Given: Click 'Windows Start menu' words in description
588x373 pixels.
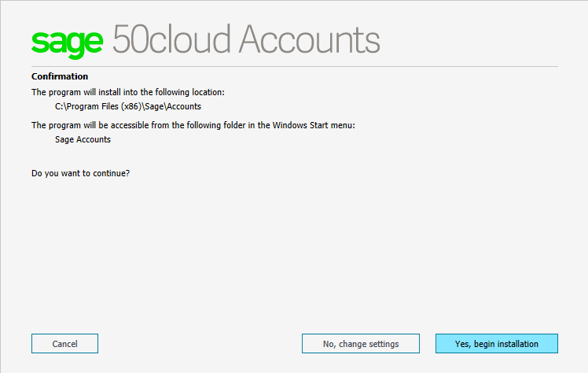Looking at the screenshot, I should pyautogui.click(x=316, y=125).
